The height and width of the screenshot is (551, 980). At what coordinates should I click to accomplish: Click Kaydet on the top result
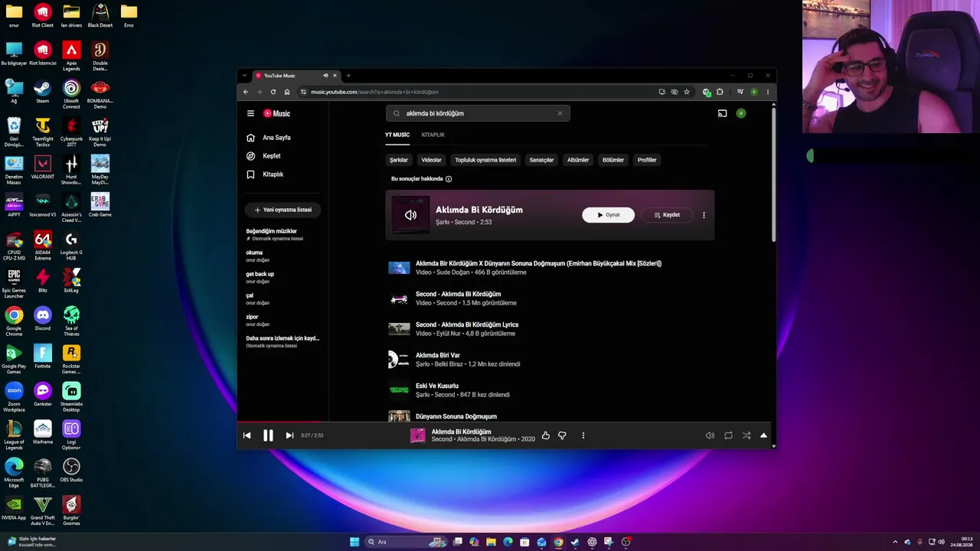(x=667, y=215)
